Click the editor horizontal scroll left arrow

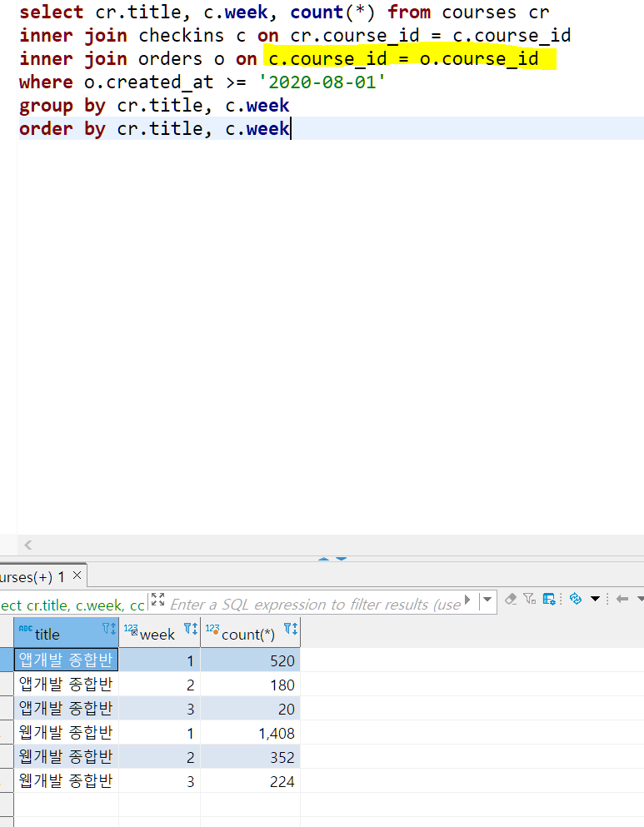click(x=28, y=545)
